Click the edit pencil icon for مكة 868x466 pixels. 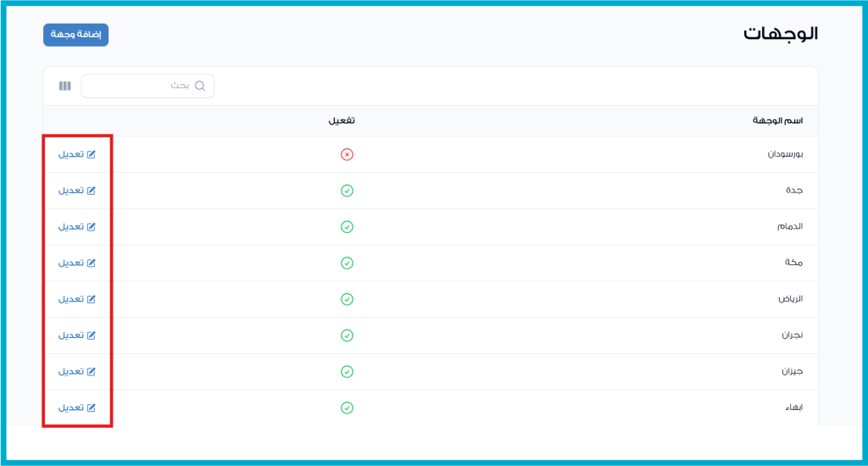click(92, 263)
